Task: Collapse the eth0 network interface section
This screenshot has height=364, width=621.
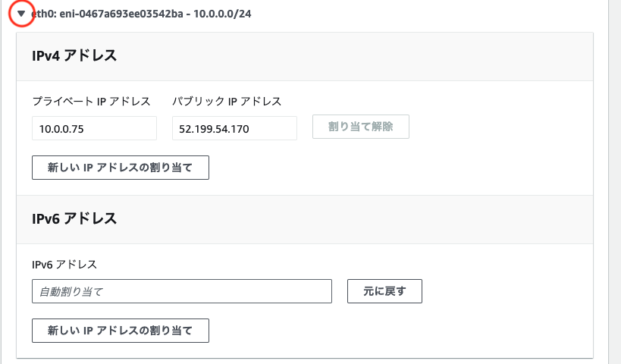Action: click(x=21, y=14)
